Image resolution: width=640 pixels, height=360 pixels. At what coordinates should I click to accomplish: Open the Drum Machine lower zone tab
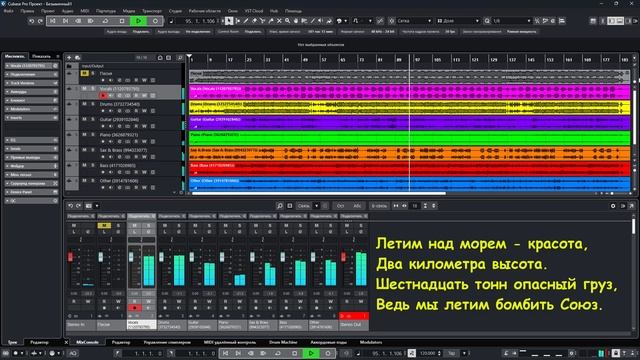[283, 342]
